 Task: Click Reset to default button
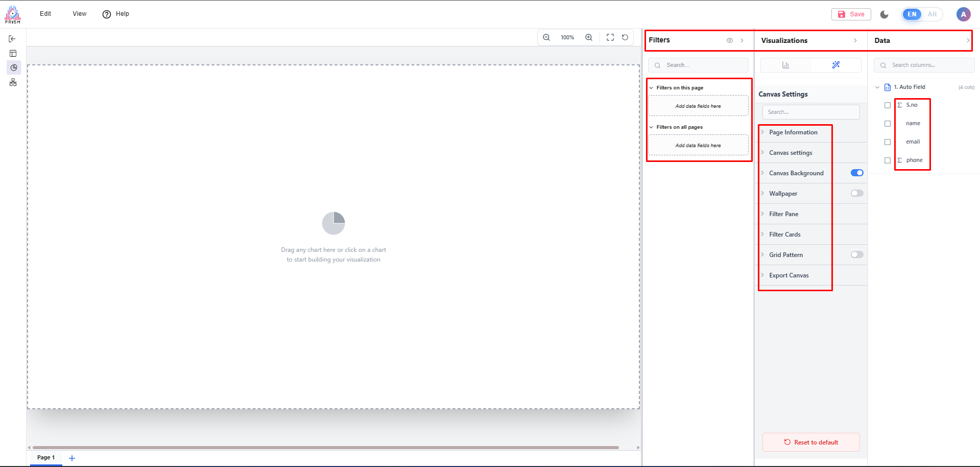tap(811, 442)
